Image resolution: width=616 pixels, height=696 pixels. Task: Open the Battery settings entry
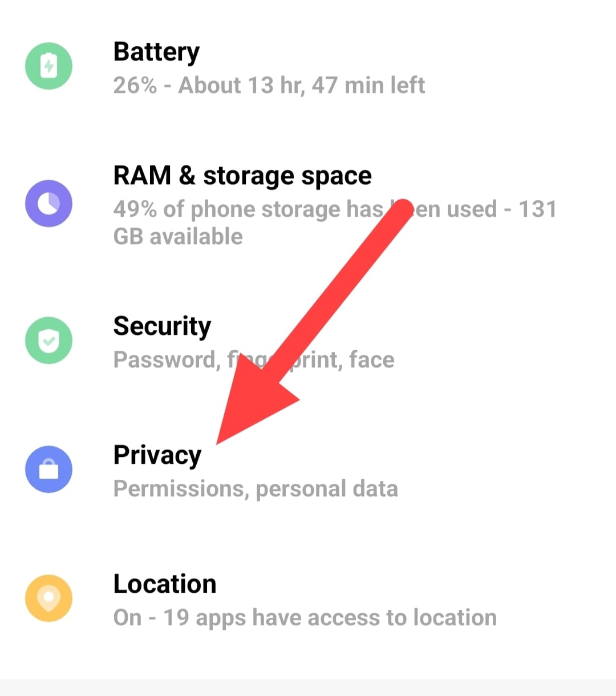pos(156,51)
